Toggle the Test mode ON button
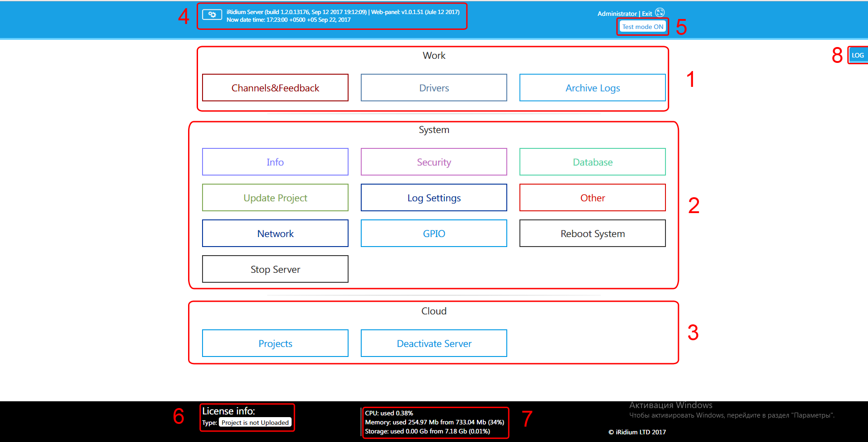Screen dimensions: 868x442 [642, 27]
